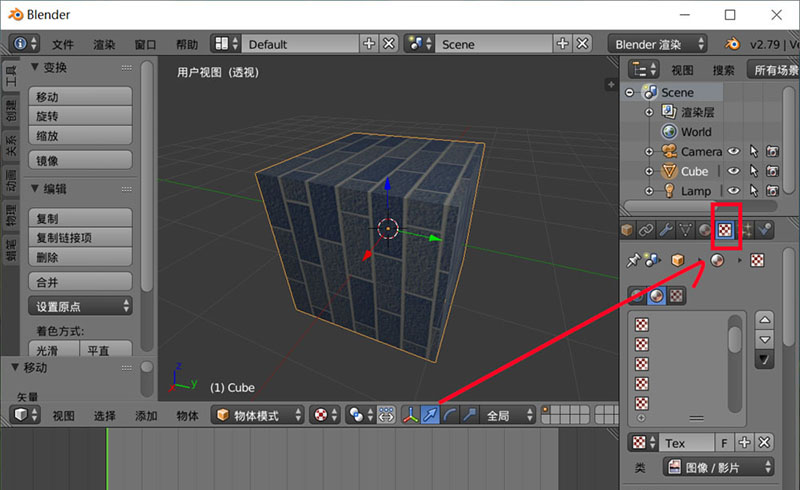
Task: Open the texture type dropdown
Action: tap(718, 467)
